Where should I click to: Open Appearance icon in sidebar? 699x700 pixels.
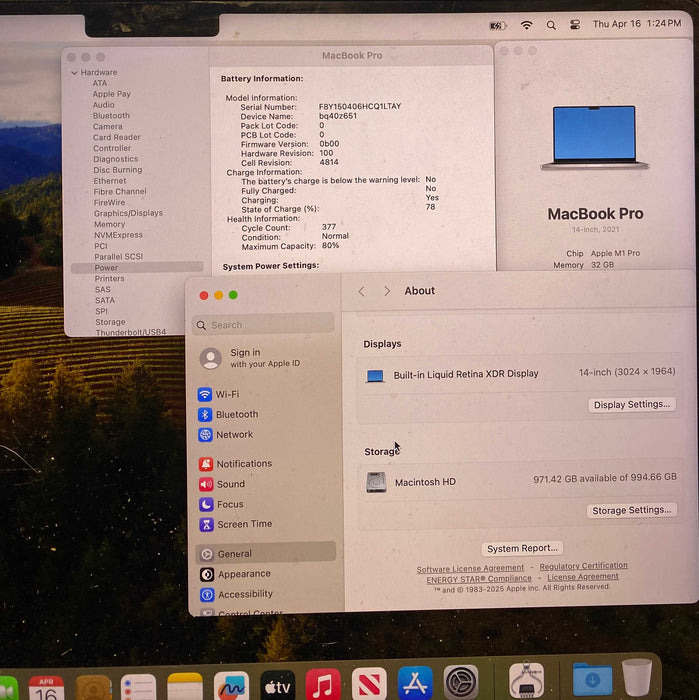207,574
